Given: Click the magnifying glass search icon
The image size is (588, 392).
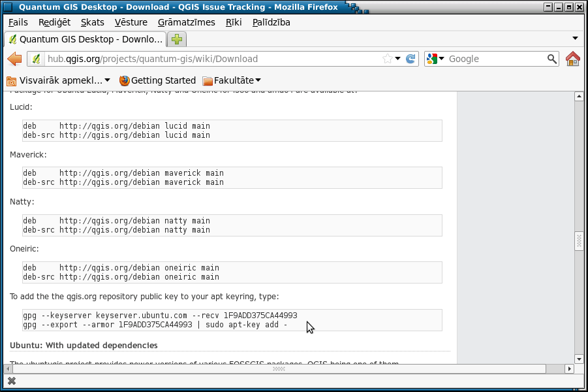Looking at the screenshot, I should pos(551,59).
